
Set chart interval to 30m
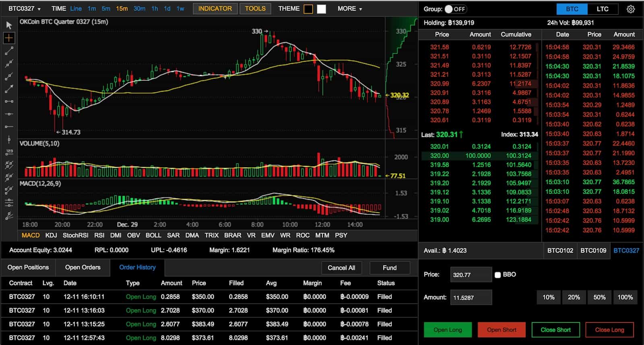[x=139, y=8]
